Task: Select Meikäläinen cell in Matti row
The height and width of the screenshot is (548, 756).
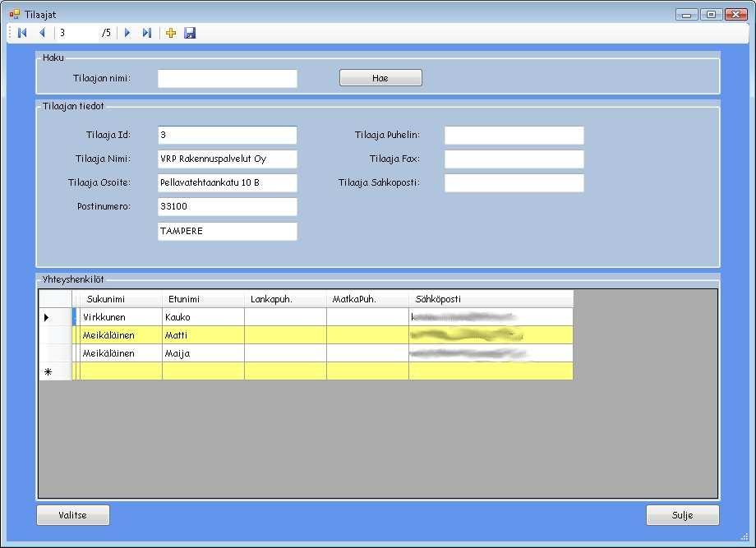Action: point(121,335)
